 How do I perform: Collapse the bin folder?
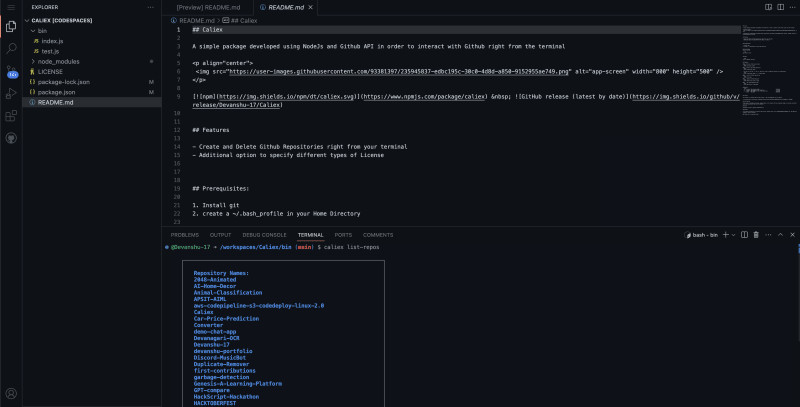[x=92, y=31]
